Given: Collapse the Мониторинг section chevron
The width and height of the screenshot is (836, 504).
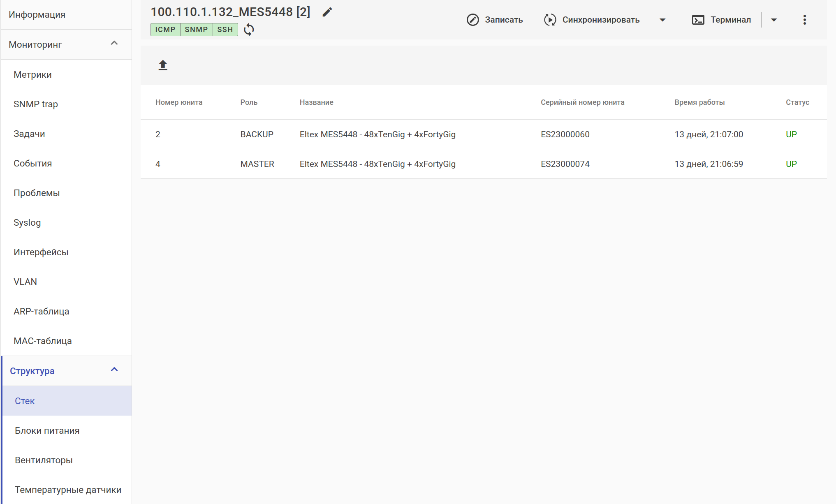Looking at the screenshot, I should (x=114, y=43).
